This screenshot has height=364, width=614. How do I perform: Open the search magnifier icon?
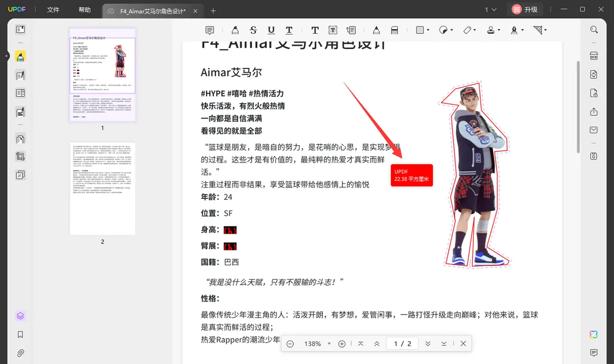pyautogui.click(x=594, y=30)
